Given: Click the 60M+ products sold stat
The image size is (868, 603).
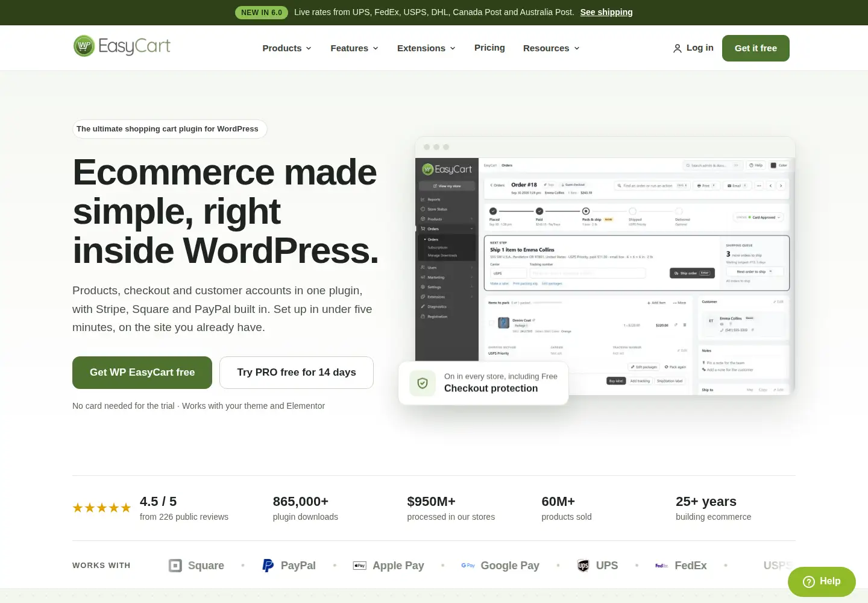Looking at the screenshot, I should click(x=567, y=508).
